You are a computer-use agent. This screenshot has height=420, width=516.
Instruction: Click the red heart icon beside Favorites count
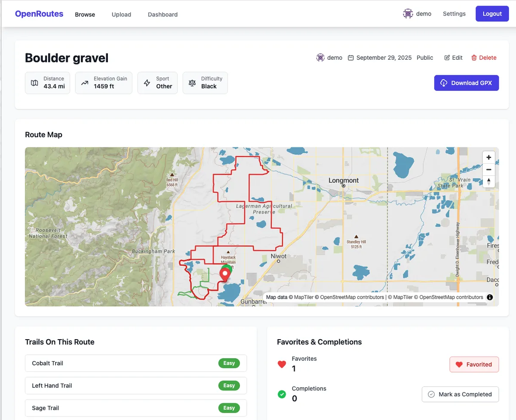(x=282, y=364)
